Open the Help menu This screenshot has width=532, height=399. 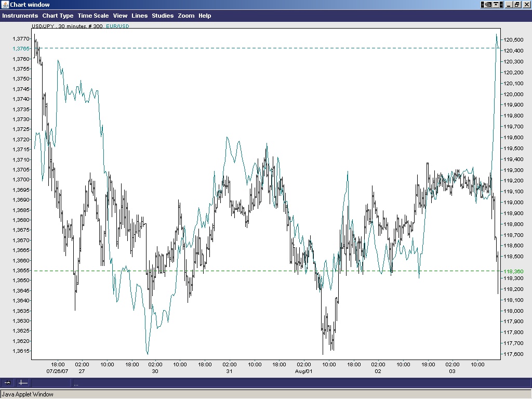(205, 16)
